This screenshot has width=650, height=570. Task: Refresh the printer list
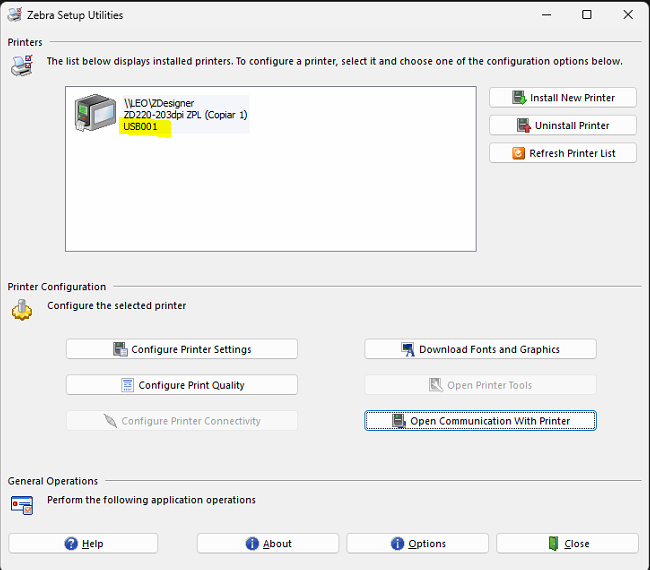coord(563,153)
